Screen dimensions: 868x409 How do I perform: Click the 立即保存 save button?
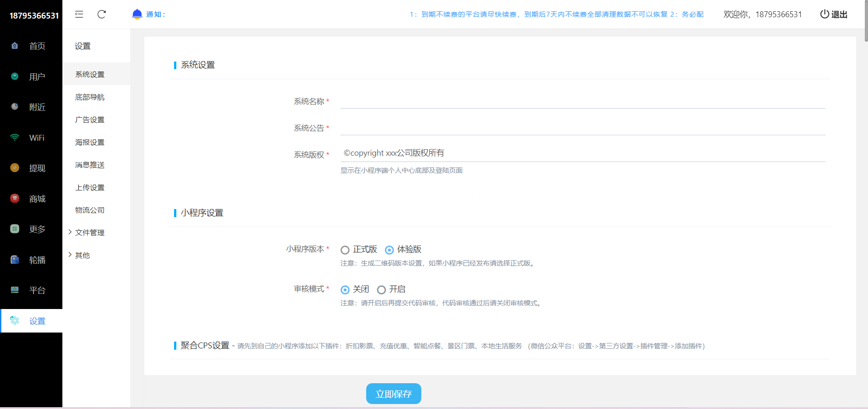[394, 394]
